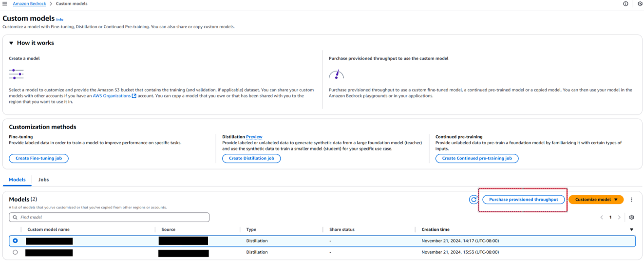Sort by Creation time descending arrow
Image resolution: width=644 pixels, height=262 pixels.
point(631,229)
